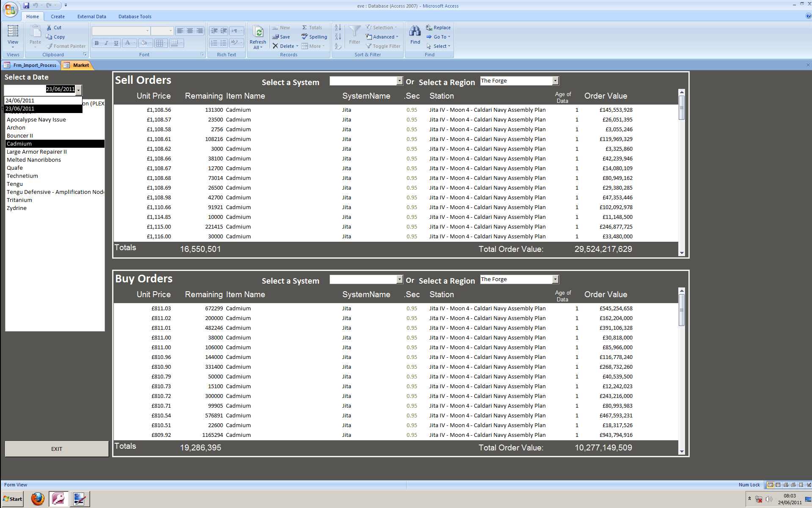Click the Spelling check icon

pyautogui.click(x=305, y=37)
